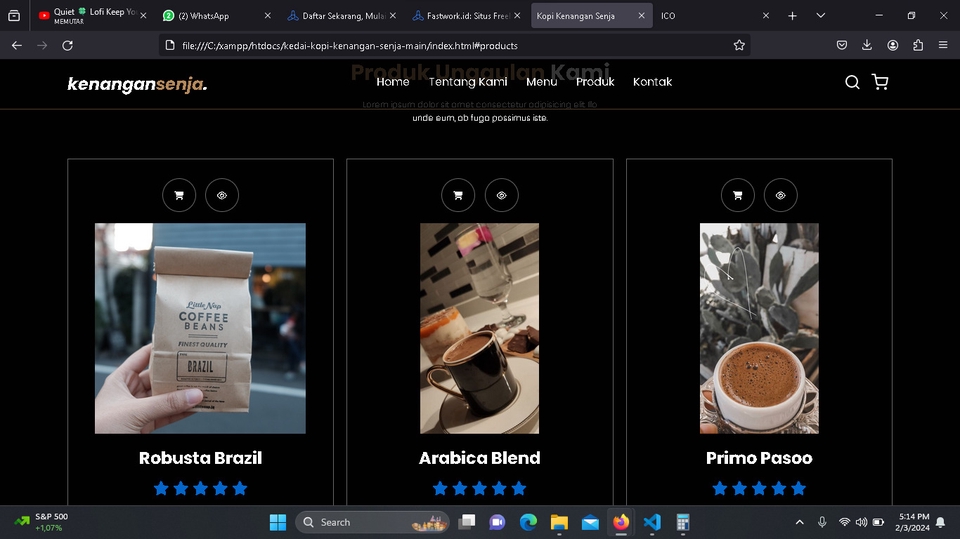Open the clock and date panel

912,522
